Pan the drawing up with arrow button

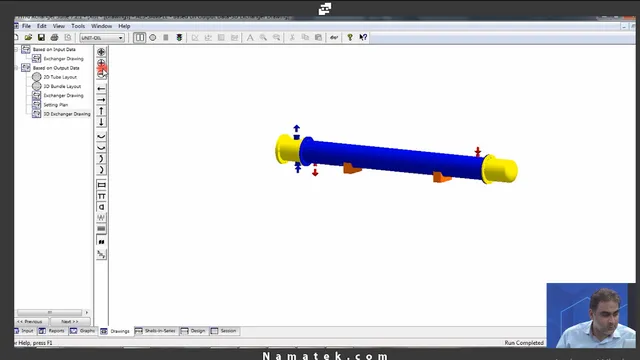pos(101,111)
